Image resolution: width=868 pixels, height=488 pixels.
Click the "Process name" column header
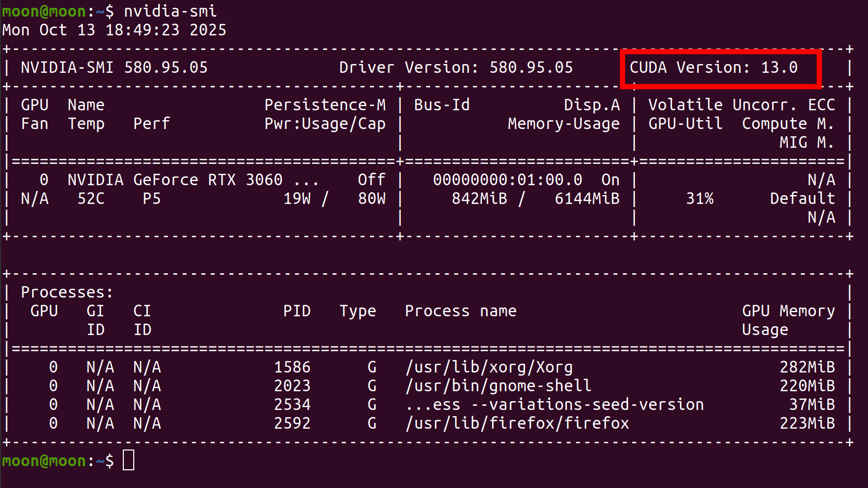[x=461, y=311]
